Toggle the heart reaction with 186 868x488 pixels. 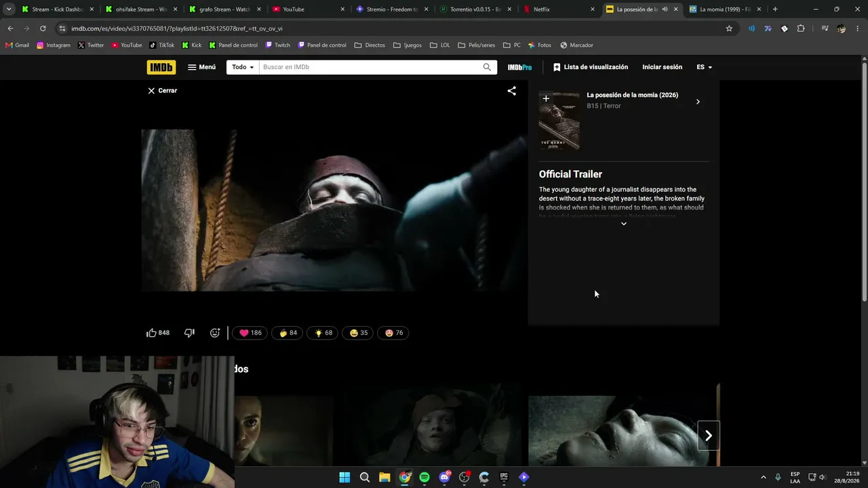coord(250,333)
